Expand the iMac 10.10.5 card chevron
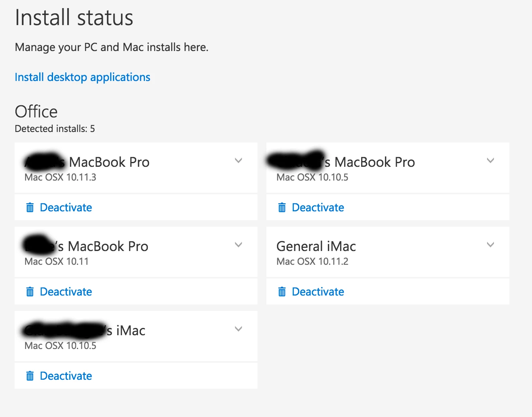The width and height of the screenshot is (532, 417). tap(238, 329)
